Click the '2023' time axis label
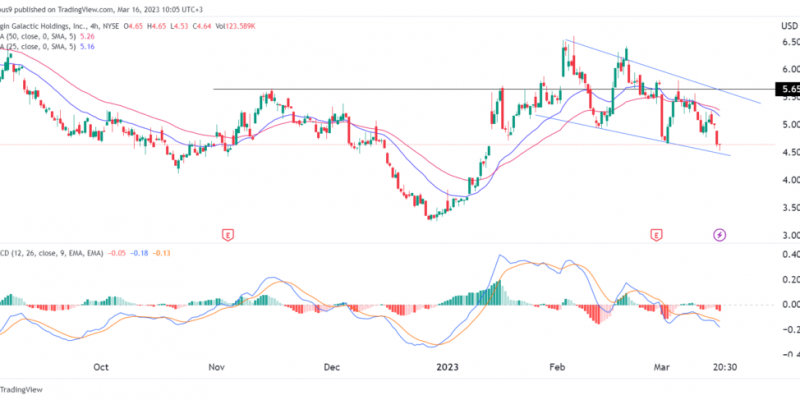800x400 pixels. (x=447, y=367)
